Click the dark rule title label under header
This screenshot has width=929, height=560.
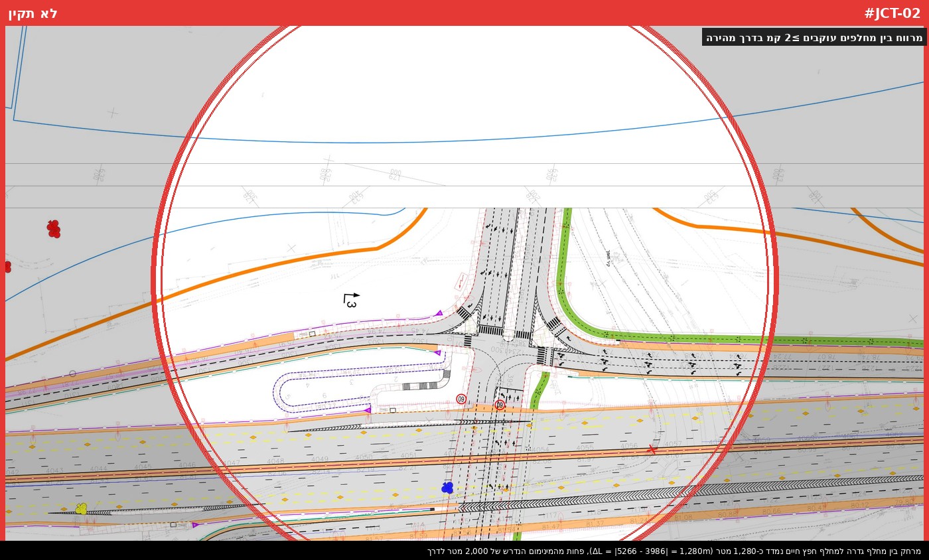click(x=814, y=37)
